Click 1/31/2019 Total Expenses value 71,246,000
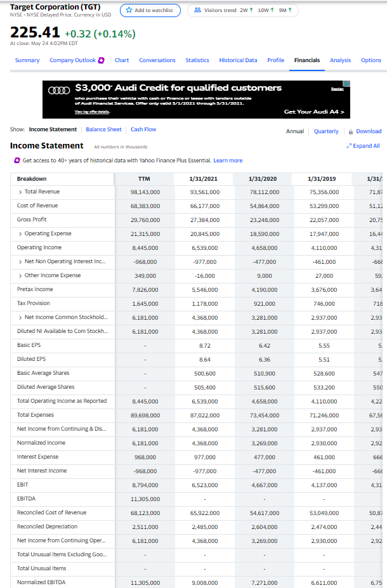This screenshot has width=387, height=588. click(324, 415)
